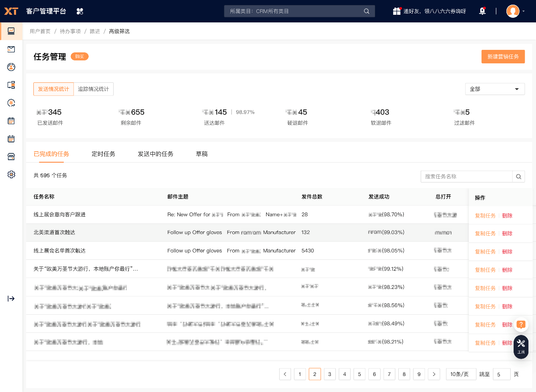Open the notification bell with red badge

[482, 11]
